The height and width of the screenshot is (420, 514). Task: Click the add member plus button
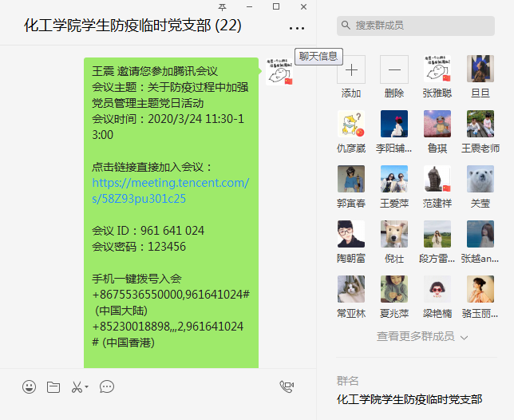[x=351, y=69]
